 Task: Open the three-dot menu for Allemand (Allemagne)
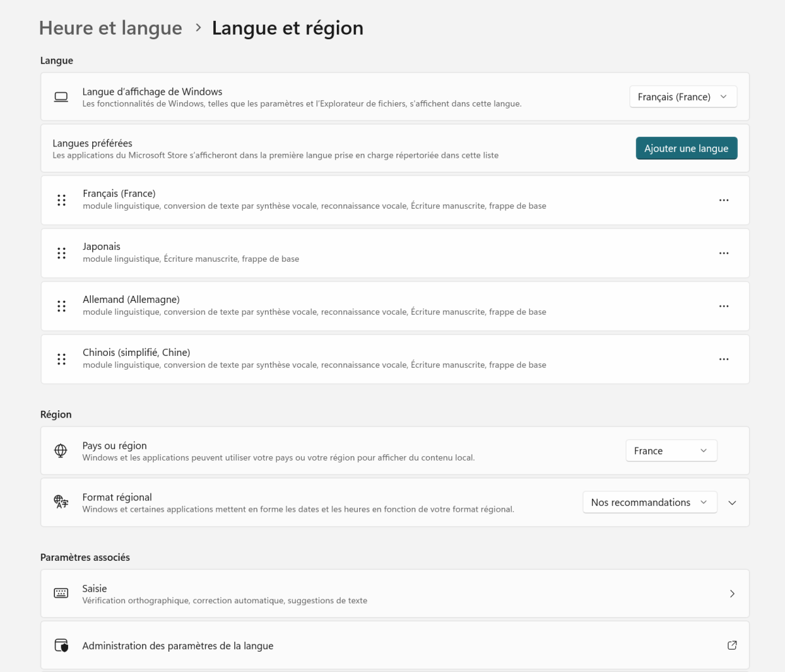(x=724, y=306)
